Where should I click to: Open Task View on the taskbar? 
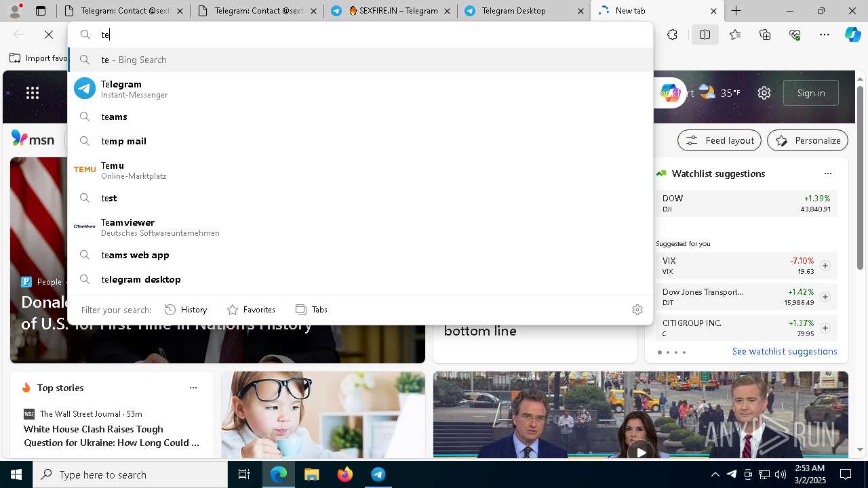pyautogui.click(x=244, y=474)
